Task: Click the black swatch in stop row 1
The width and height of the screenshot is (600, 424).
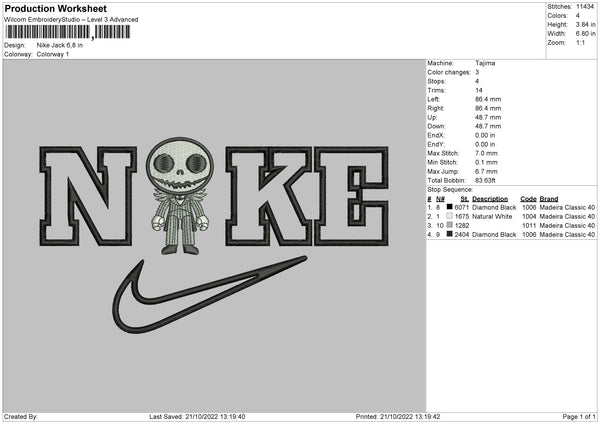Action: [450, 207]
